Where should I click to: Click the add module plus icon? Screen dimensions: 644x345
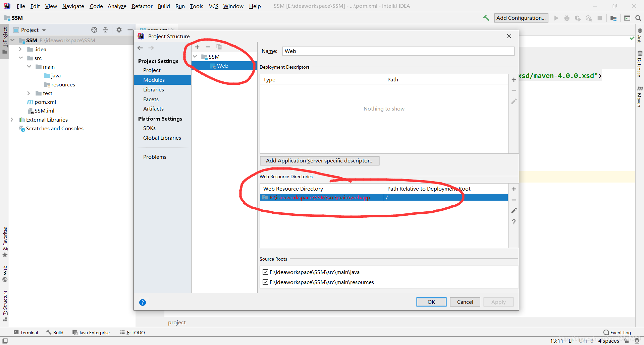(197, 47)
